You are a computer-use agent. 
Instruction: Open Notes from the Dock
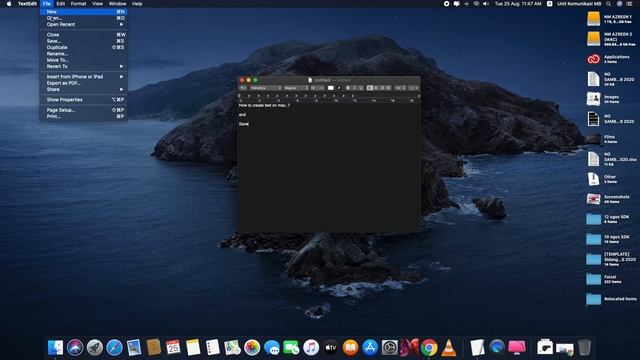193,347
